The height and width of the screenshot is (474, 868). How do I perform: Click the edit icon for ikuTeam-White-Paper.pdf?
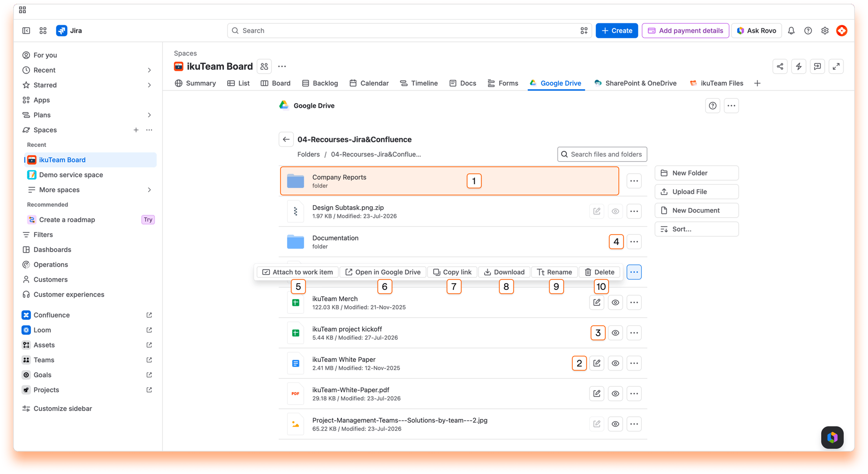pos(597,394)
